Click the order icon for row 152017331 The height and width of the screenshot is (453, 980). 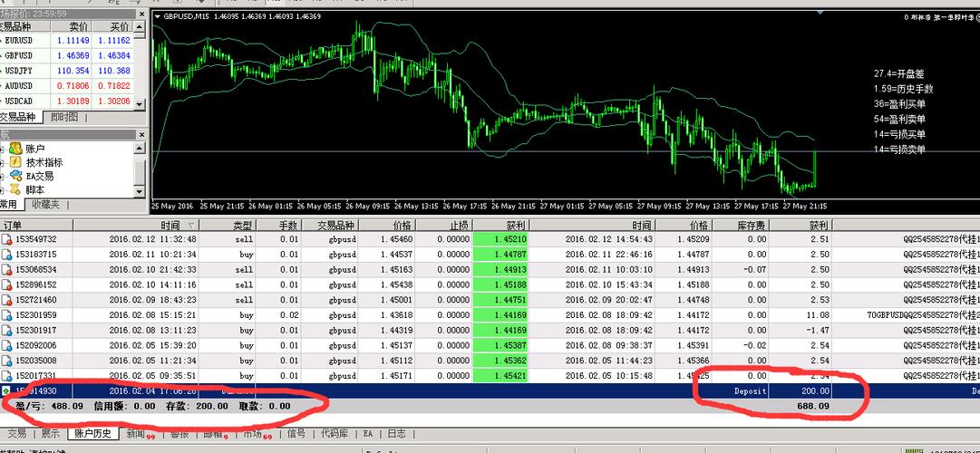pos(7,376)
